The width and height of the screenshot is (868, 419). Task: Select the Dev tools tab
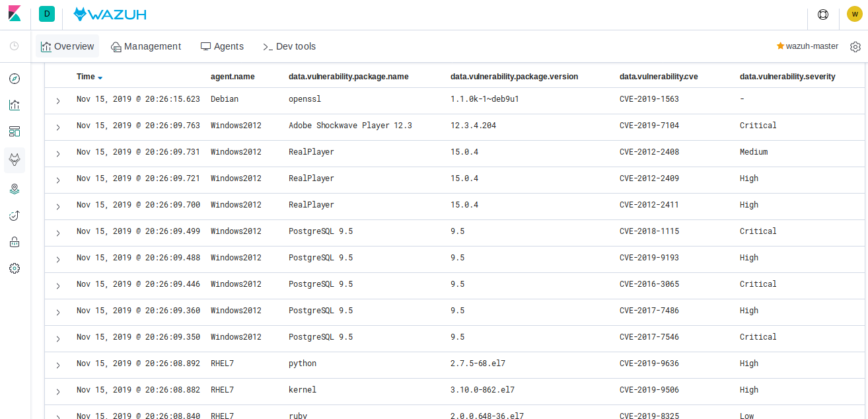coord(289,46)
